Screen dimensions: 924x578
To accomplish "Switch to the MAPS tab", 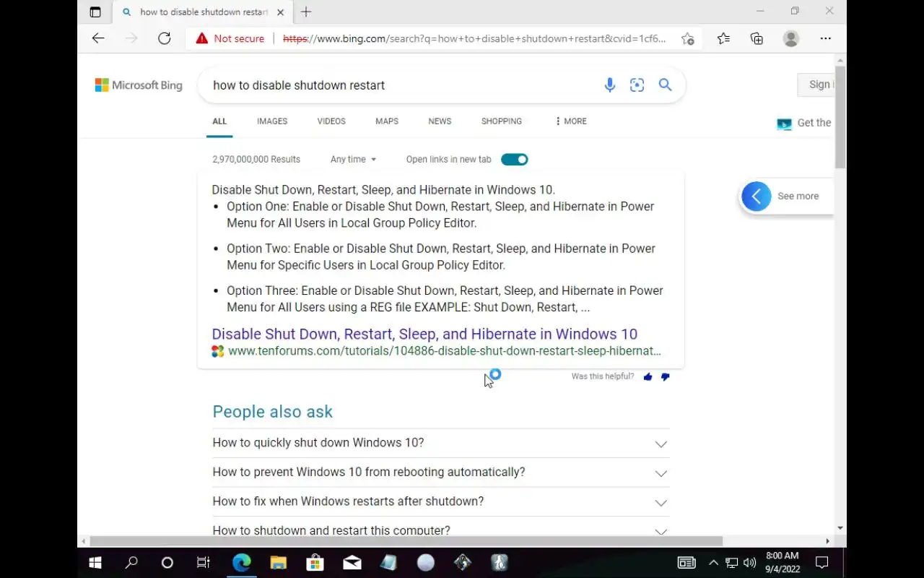I will tap(387, 121).
